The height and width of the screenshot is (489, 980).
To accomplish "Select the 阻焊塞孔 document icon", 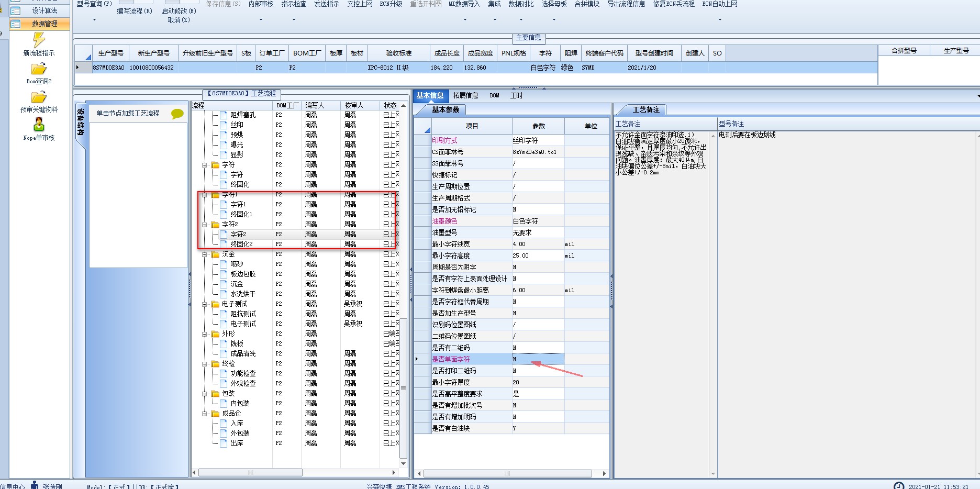I will click(224, 115).
